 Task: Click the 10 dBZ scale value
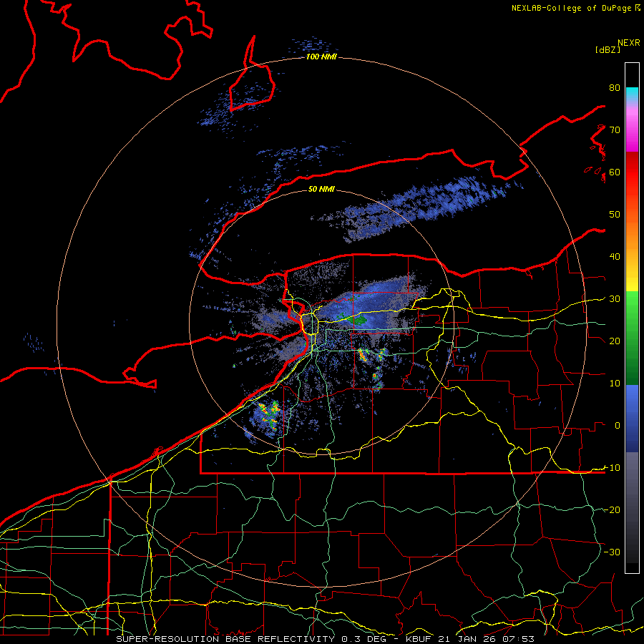pos(615,384)
